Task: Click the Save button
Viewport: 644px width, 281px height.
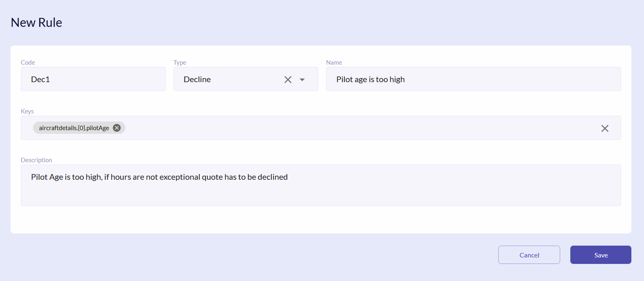Action: pos(600,255)
